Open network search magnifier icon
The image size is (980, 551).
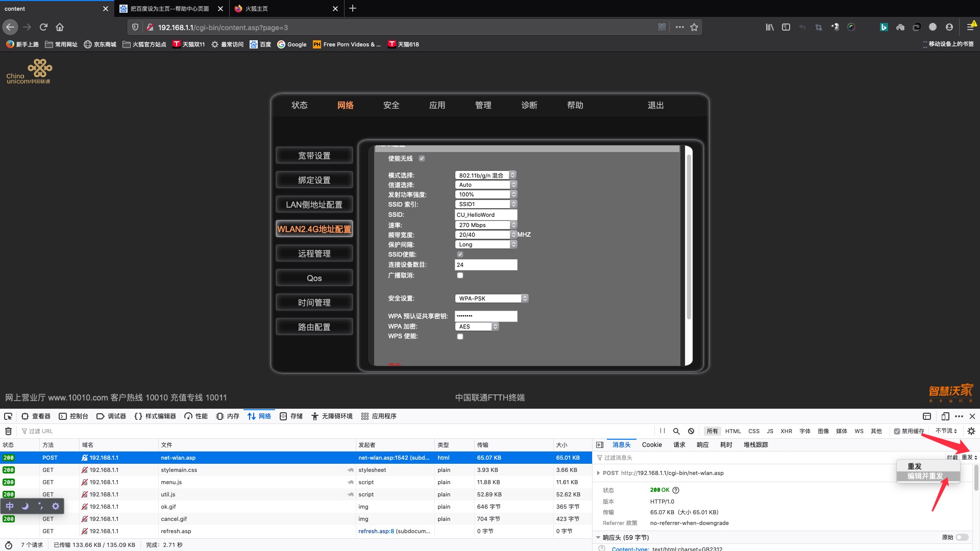676,431
